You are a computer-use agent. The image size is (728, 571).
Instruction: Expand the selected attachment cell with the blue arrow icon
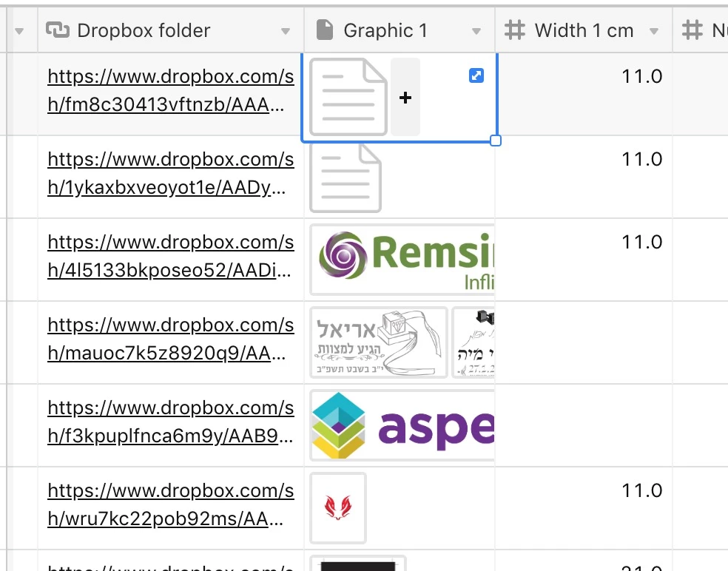[476, 75]
